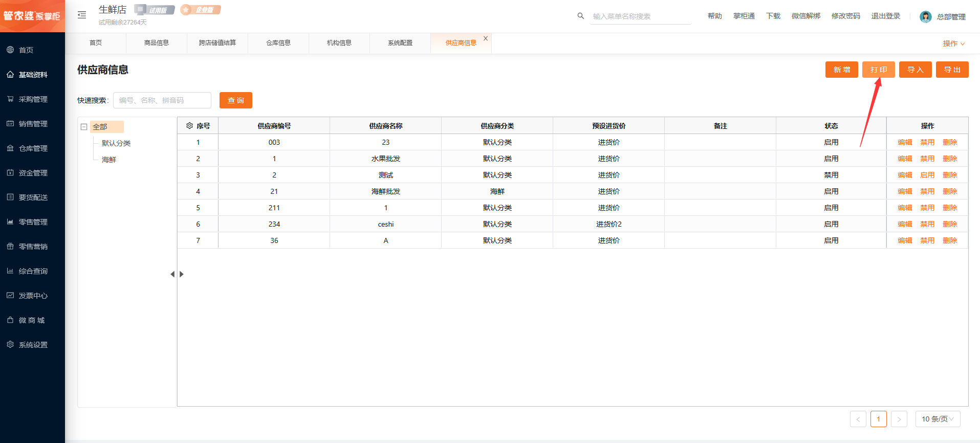Viewport: 980px width, 443px height.
Task: Click the 发票中心 icon in sidebar
Action: point(10,295)
